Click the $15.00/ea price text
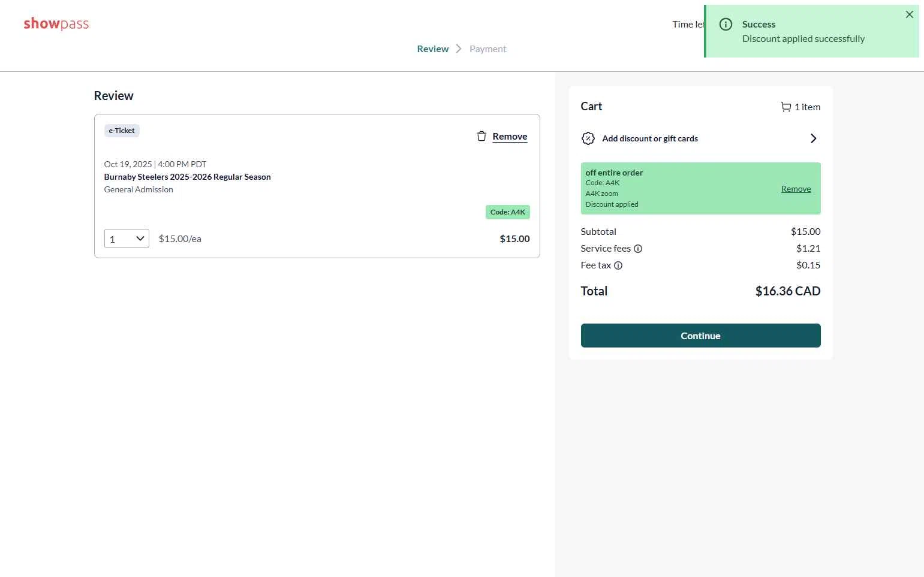This screenshot has width=924, height=577. click(180, 238)
